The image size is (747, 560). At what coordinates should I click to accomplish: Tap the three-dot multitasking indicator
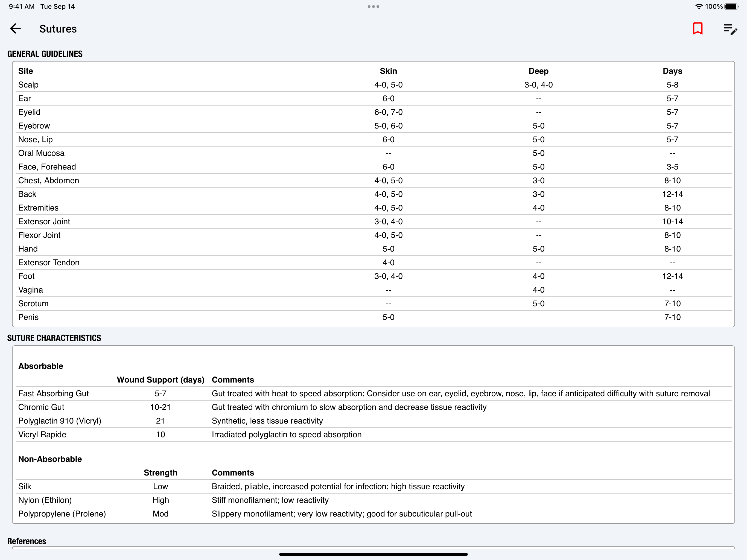373,6
